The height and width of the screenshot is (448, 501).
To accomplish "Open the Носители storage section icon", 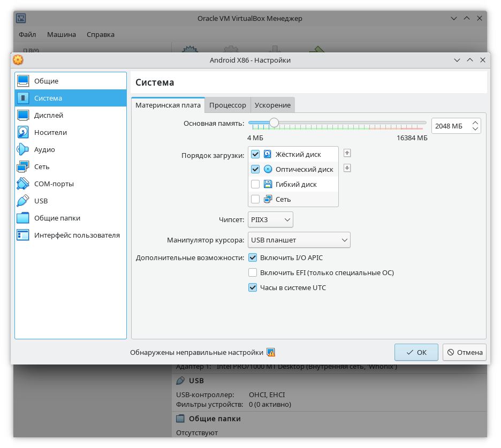I will coord(23,133).
